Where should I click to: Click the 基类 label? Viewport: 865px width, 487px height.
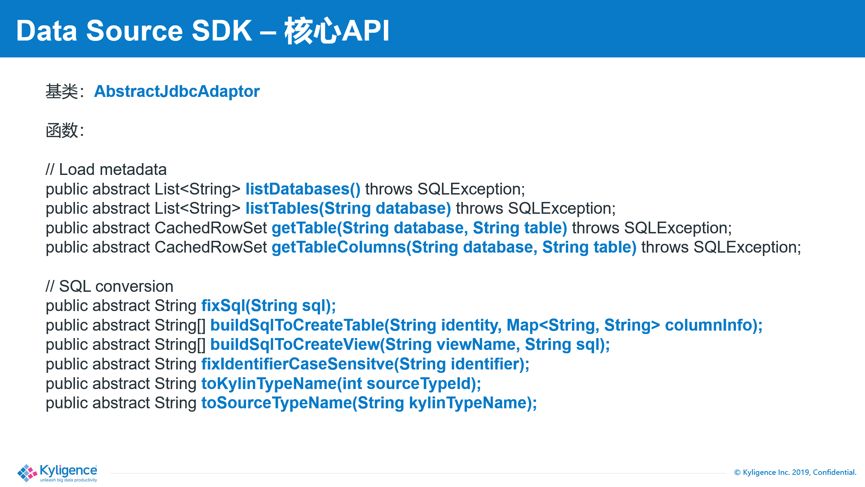[x=61, y=91]
